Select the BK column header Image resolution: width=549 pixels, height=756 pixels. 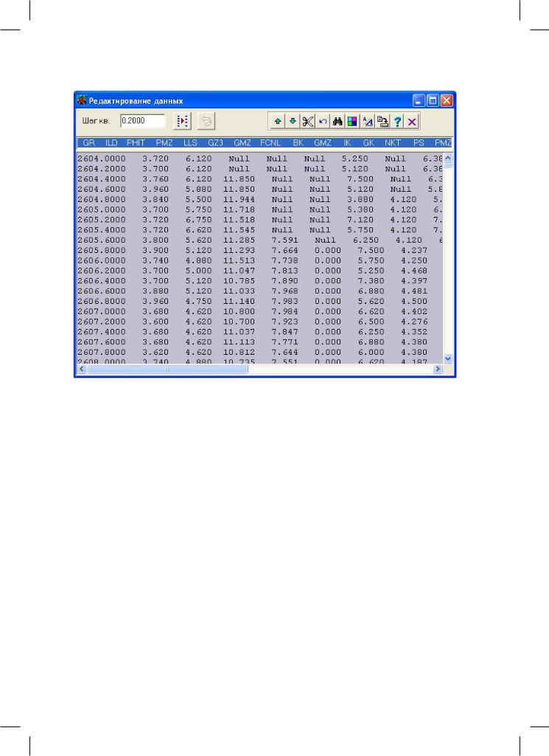(298, 142)
